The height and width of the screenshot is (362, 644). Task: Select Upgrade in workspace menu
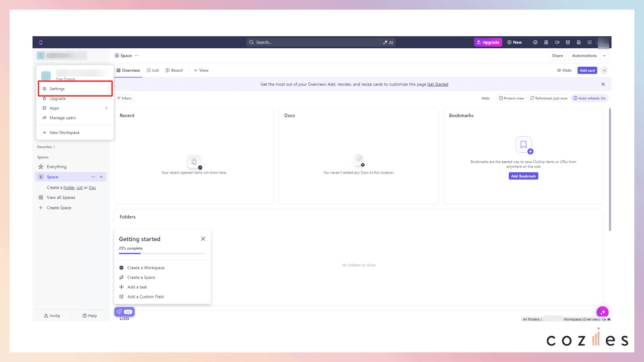pyautogui.click(x=75, y=99)
